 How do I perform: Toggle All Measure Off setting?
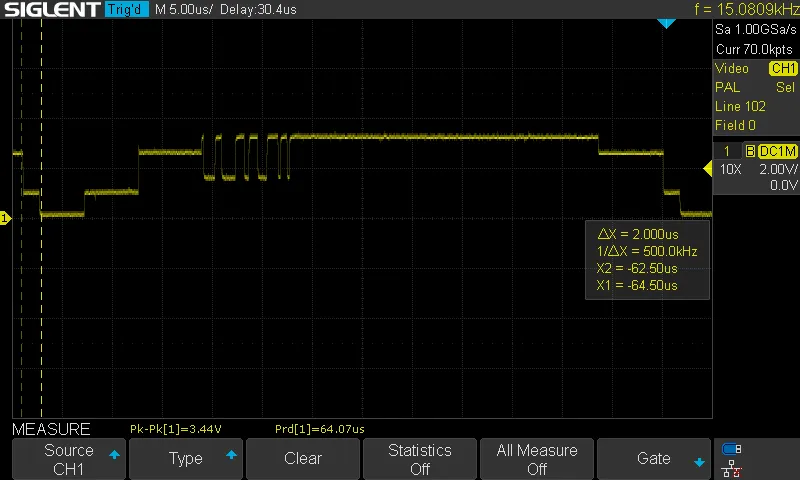[537, 459]
